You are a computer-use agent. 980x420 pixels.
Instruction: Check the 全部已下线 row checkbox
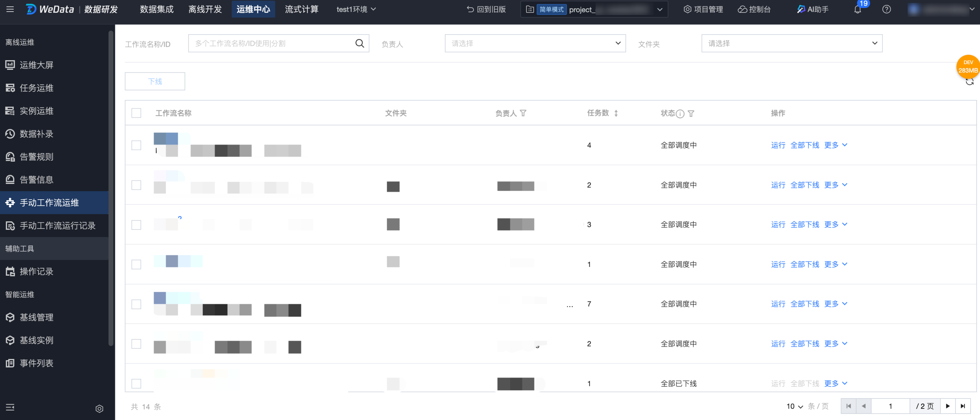pos(136,384)
